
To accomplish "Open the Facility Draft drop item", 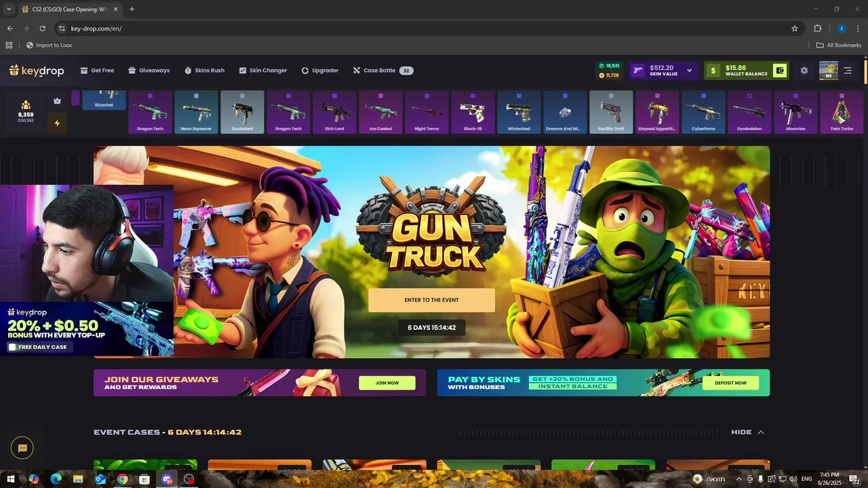I will (611, 112).
